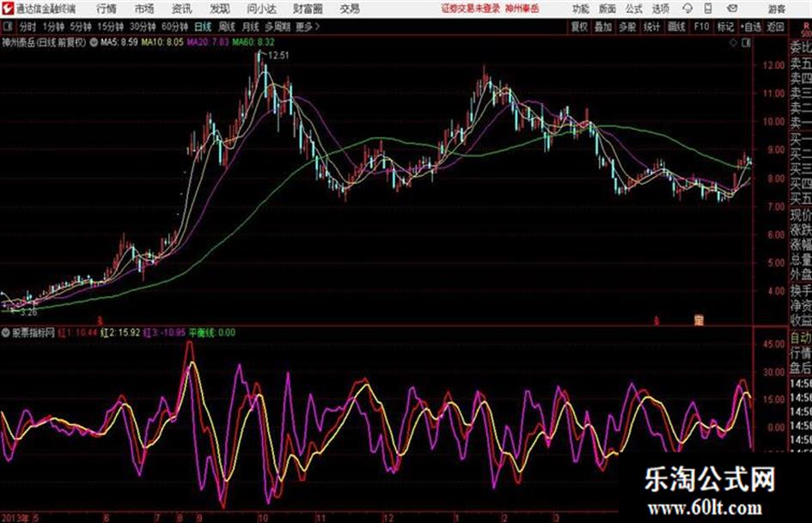Click 证券交易未登录 login link
This screenshot has width=812, height=523.
coord(470,9)
